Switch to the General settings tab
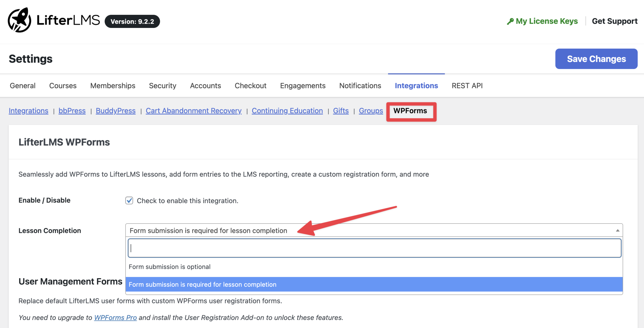 (23, 86)
